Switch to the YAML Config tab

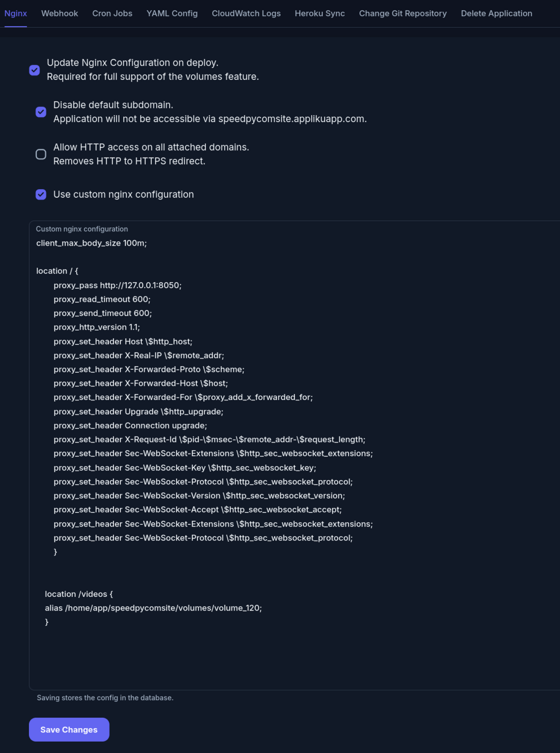click(x=171, y=13)
